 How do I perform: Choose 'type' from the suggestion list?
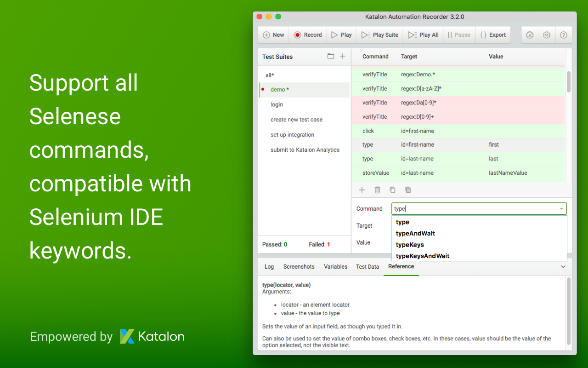[x=479, y=222]
